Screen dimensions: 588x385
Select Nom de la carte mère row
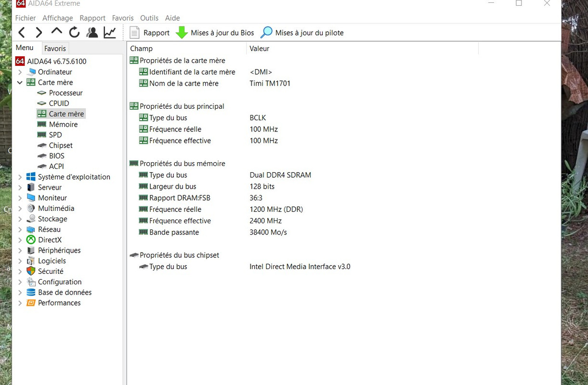click(184, 83)
